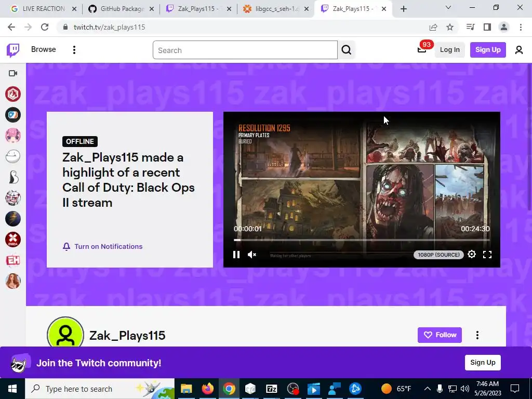Switch to the LIVE REACTION browser tab
Viewport: 532px width, 399px height.
point(44,9)
